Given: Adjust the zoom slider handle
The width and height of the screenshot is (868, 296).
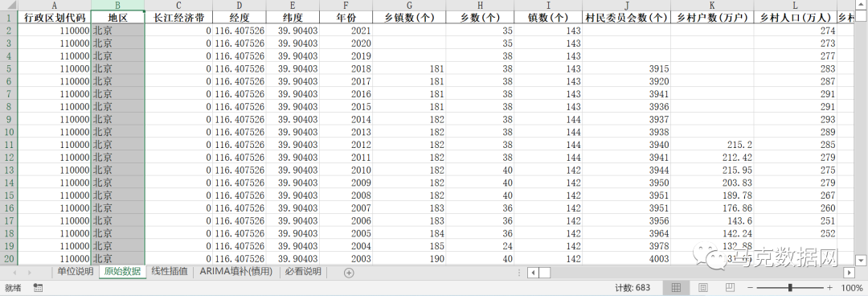Looking at the screenshot, I should tap(790, 288).
